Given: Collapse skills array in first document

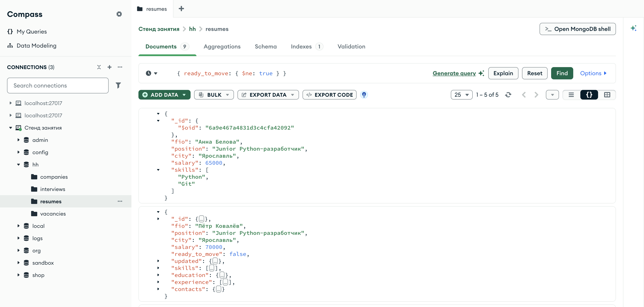Looking at the screenshot, I should [158, 170].
